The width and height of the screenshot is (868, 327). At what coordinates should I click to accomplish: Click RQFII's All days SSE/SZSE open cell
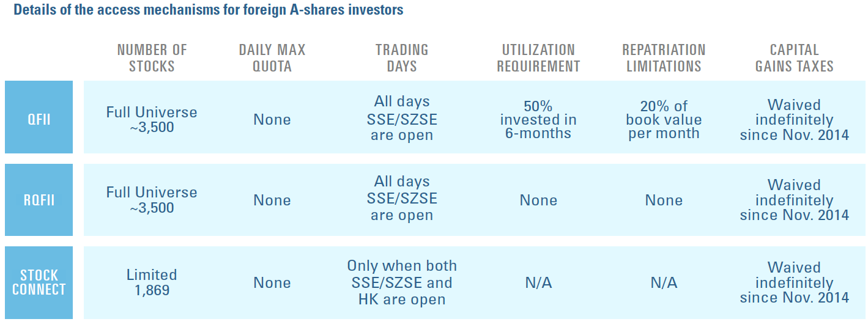coord(402,199)
